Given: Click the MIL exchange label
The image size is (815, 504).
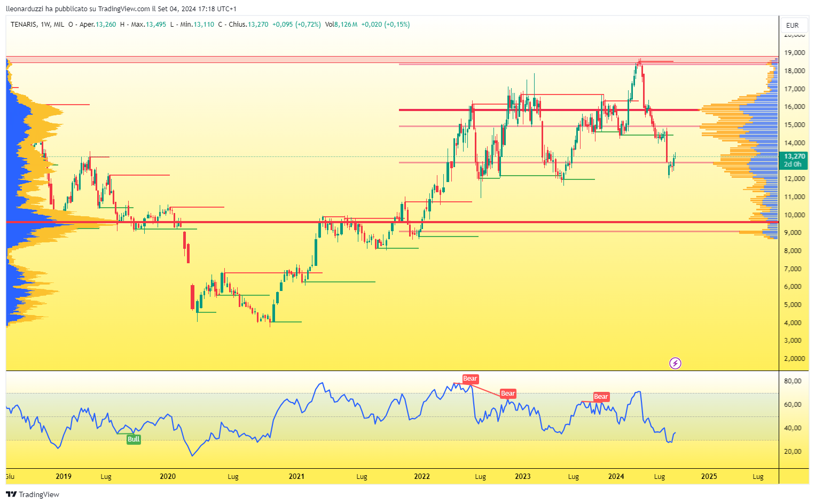Looking at the screenshot, I should pos(59,25).
